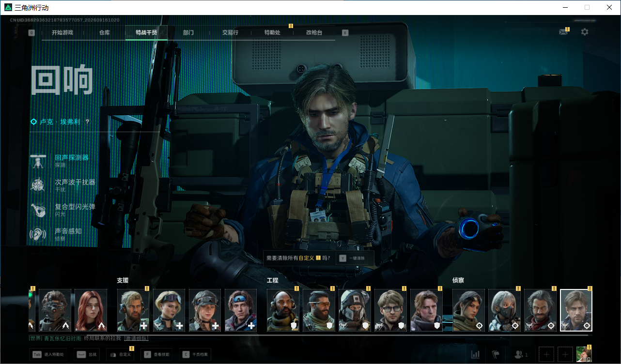Select the highlighted 回响 recon portrait
This screenshot has width=621, height=364.
click(576, 310)
